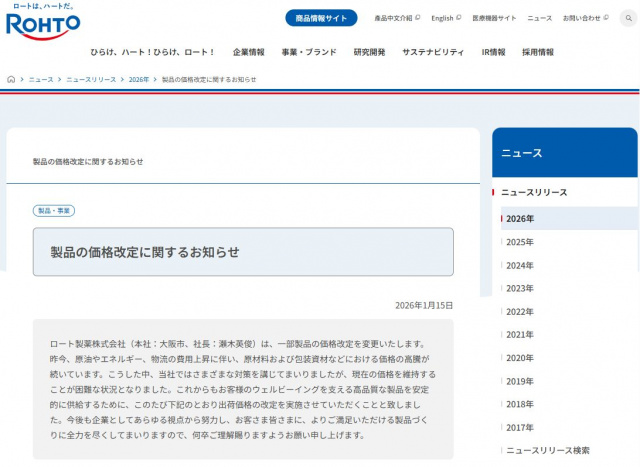Open the サステナビリティ menu

[433, 52]
